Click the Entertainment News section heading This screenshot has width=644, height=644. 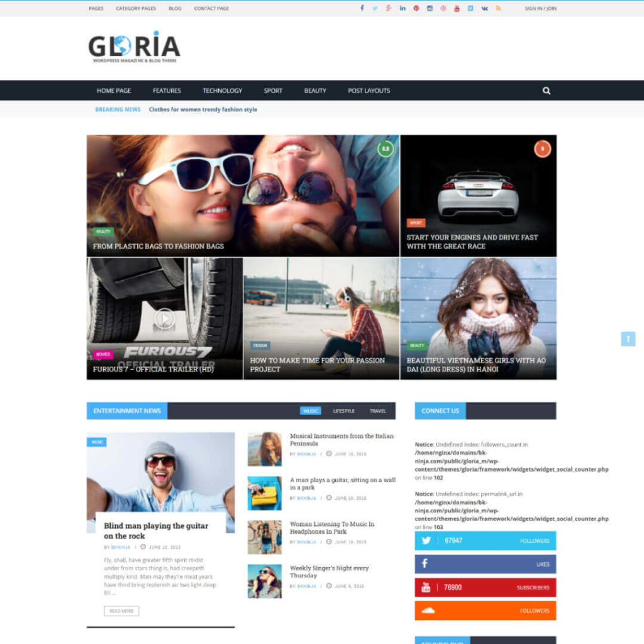[x=127, y=411]
